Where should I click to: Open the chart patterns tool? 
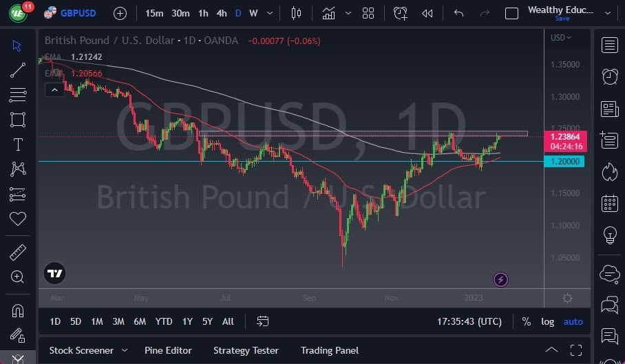(x=18, y=169)
